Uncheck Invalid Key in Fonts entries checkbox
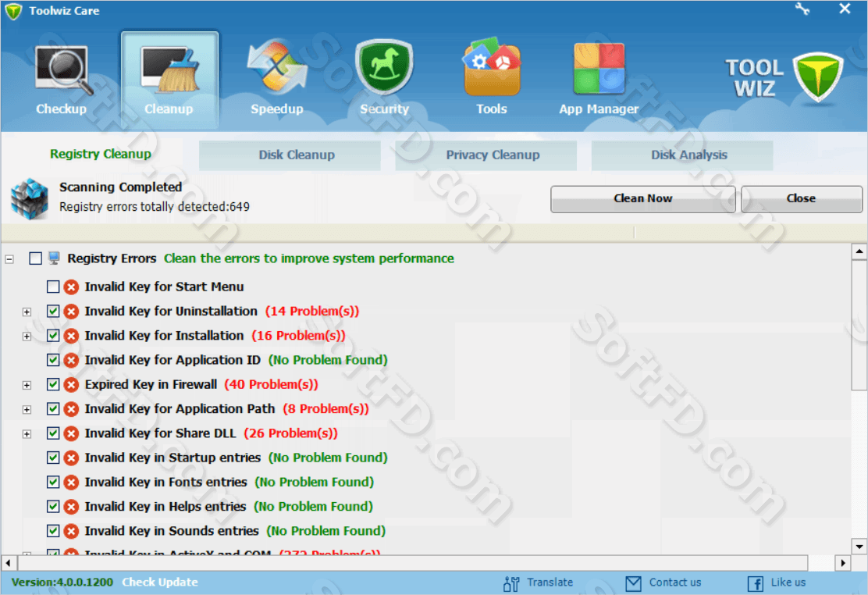 point(53,482)
